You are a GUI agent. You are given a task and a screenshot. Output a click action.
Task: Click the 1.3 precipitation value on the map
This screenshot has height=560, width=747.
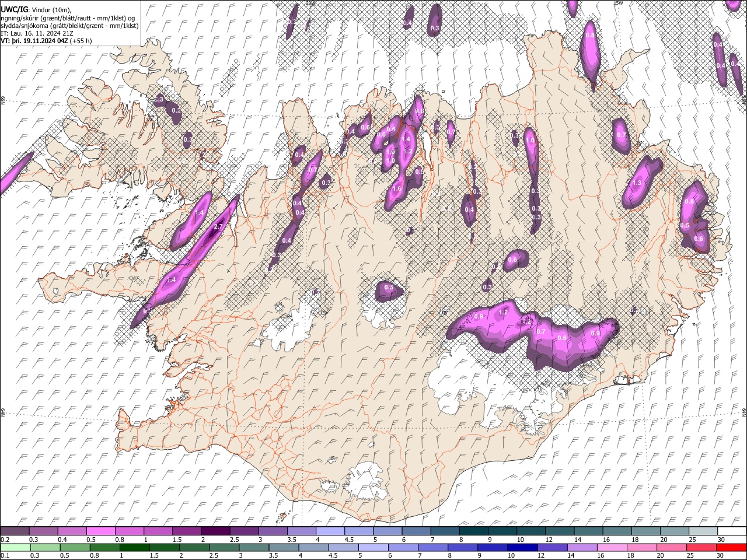637,183
